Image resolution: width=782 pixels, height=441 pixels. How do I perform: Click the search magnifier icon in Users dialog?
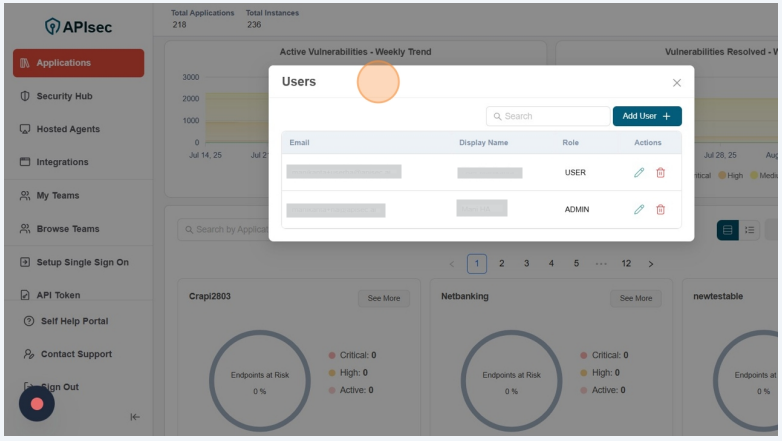(x=497, y=116)
